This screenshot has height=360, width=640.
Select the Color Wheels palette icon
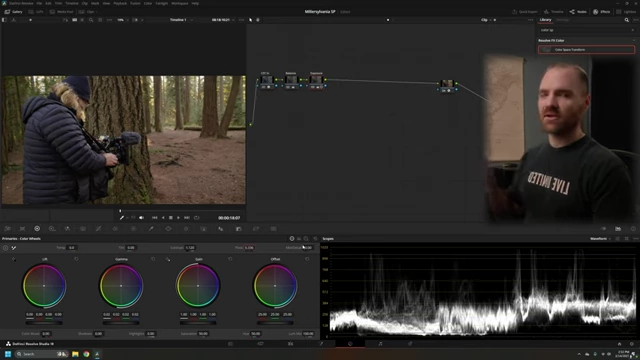click(x=37, y=229)
